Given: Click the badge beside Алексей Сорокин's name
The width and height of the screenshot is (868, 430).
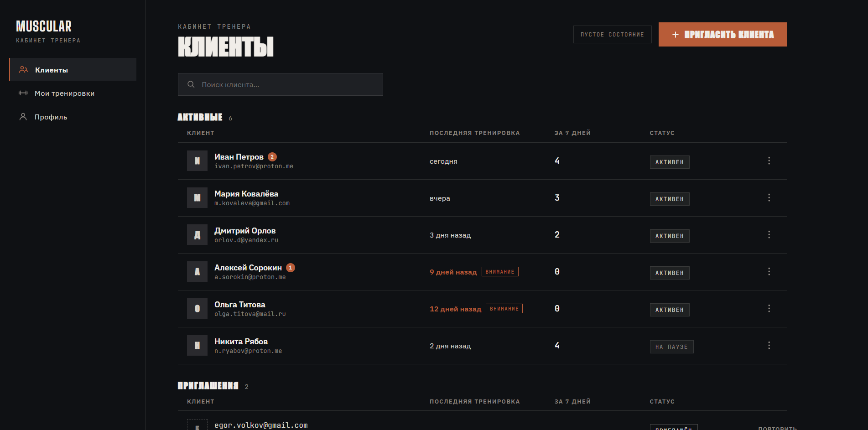Looking at the screenshot, I should coord(291,268).
